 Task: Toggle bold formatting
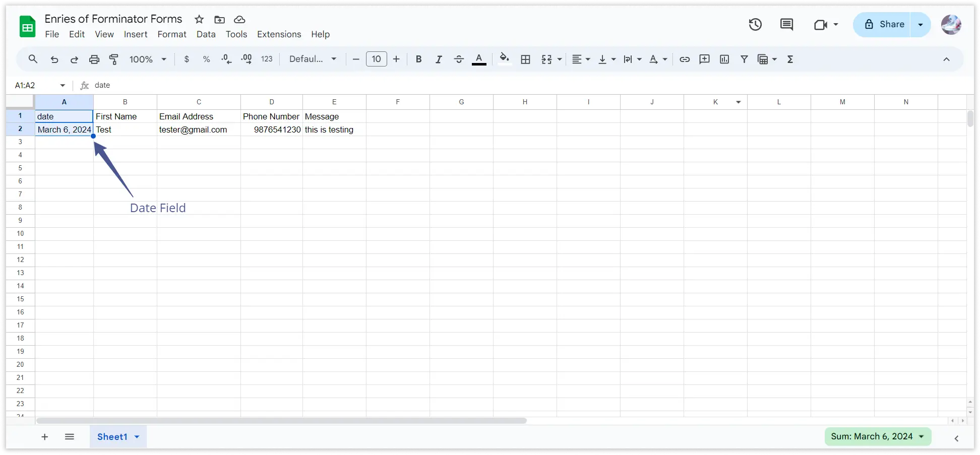click(x=418, y=59)
